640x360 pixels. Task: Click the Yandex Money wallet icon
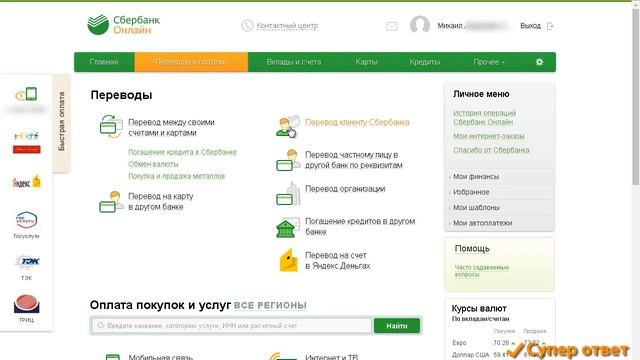pos(289,260)
